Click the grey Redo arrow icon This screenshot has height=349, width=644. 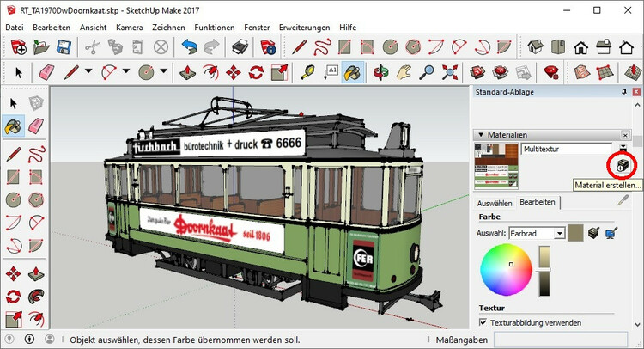pyautogui.click(x=211, y=47)
